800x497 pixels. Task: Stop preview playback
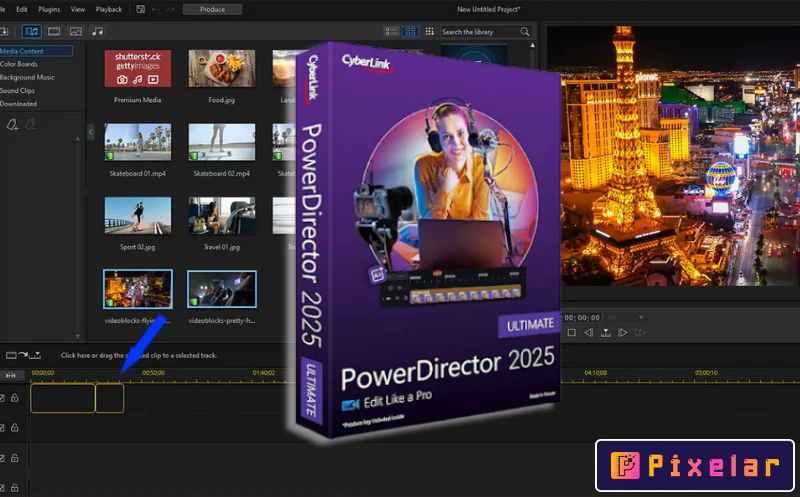click(x=571, y=333)
